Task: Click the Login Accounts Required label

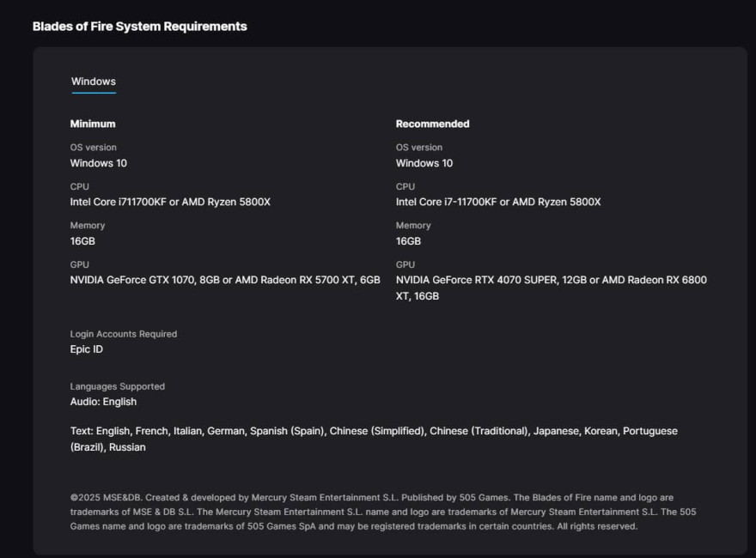Action: tap(124, 334)
